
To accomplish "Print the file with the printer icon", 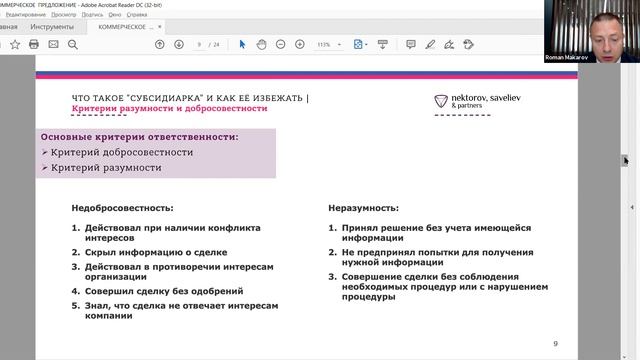I will [34, 44].
